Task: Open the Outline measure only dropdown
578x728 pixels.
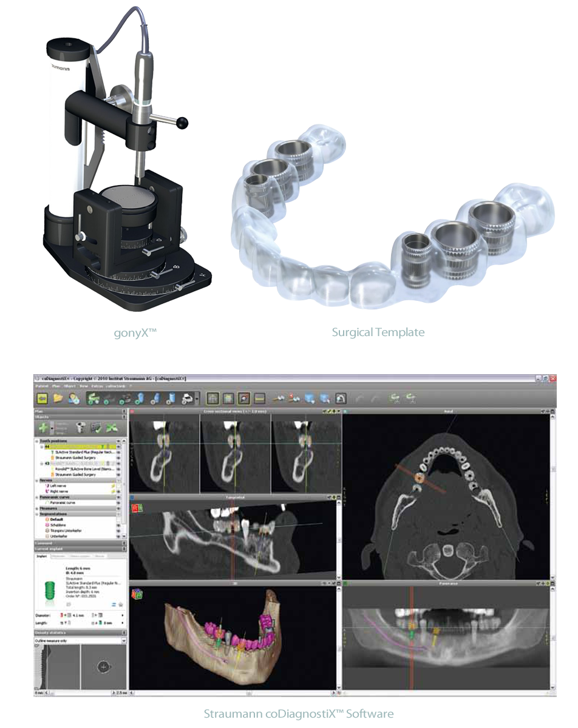Action: (124, 640)
